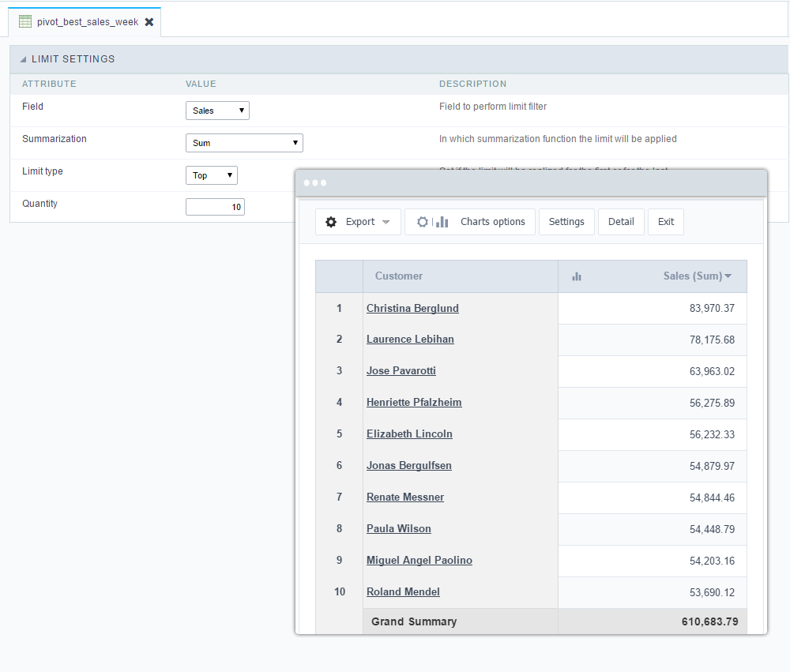Click the sales value 54,448.79
Viewport: 790px width, 672px height.
pos(712,529)
